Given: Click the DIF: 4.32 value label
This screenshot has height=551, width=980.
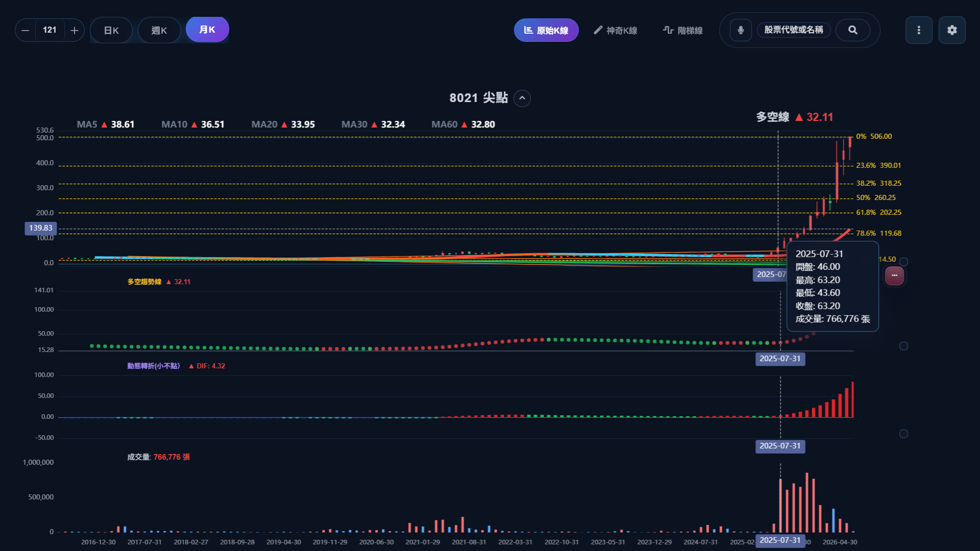Looking at the screenshot, I should pos(211,366).
